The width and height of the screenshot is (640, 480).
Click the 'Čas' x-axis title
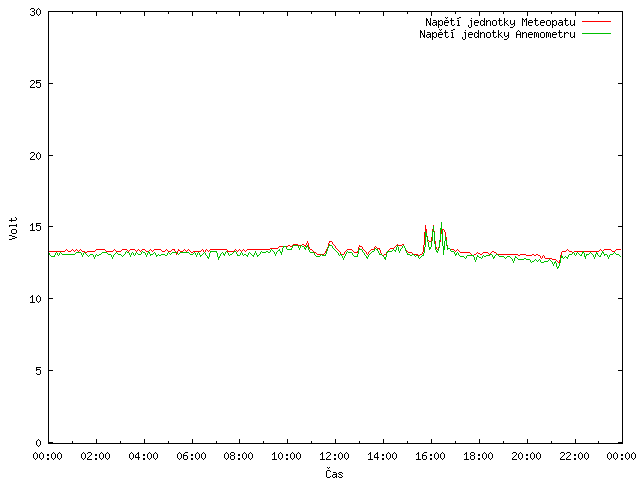[334, 473]
